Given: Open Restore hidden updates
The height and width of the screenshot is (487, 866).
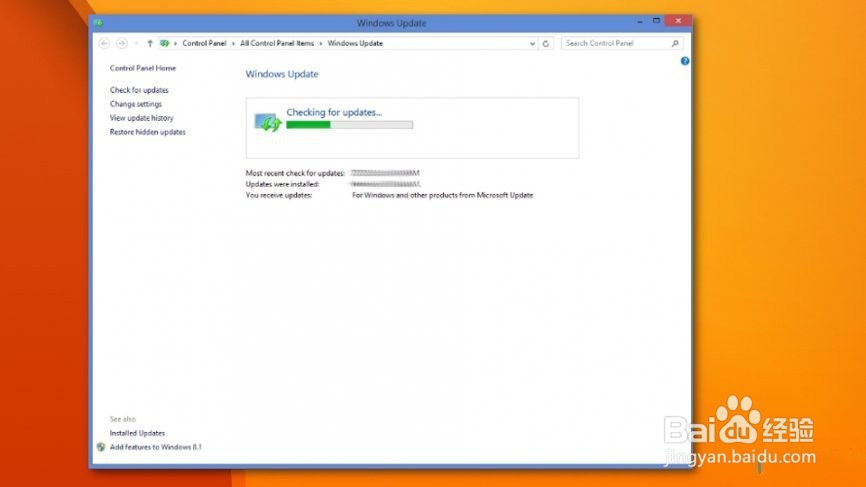Looking at the screenshot, I should [147, 132].
